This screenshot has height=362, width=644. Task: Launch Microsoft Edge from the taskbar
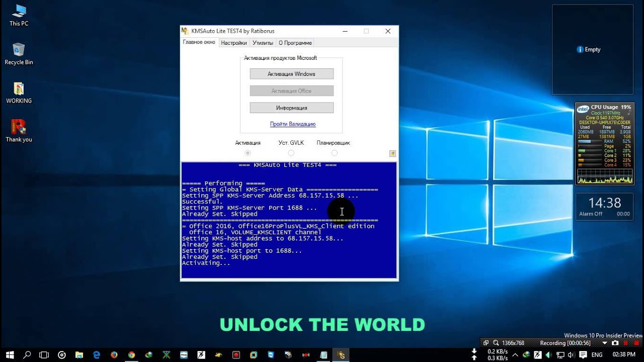tap(97, 354)
